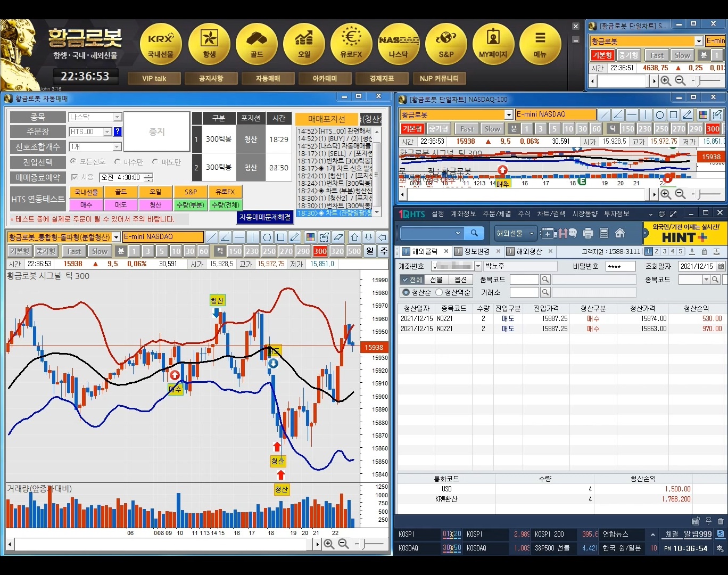Open the 메뉴 hamburger gold button
This screenshot has height=575, width=728.
(x=540, y=44)
